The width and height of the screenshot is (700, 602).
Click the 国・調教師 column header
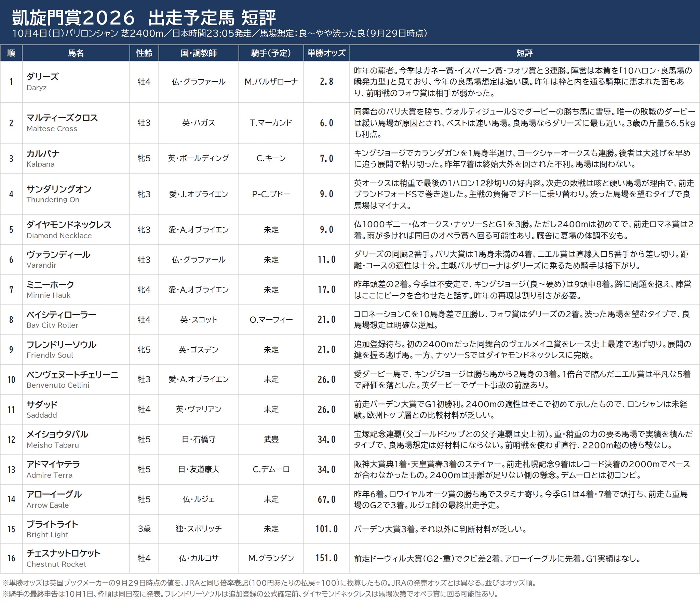tap(199, 53)
